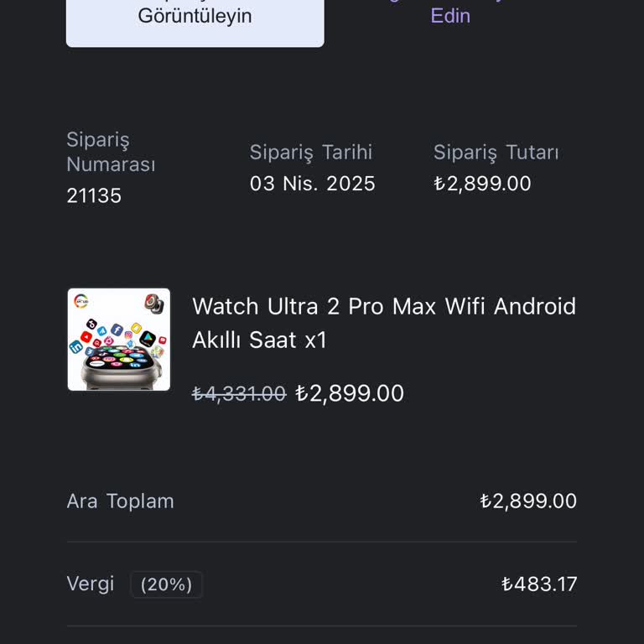Select the tax amount ₺483.17
644x644 pixels.
539,584
